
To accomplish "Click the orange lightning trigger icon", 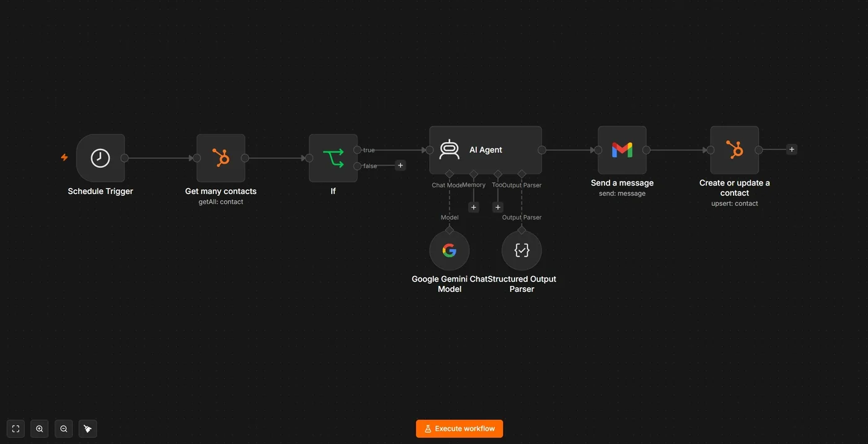I will (64, 158).
